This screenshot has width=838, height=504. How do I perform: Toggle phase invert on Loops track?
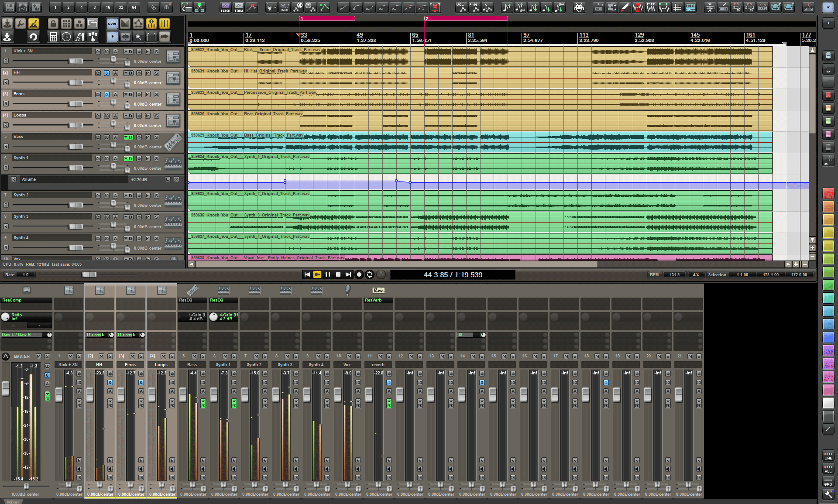pos(139,116)
